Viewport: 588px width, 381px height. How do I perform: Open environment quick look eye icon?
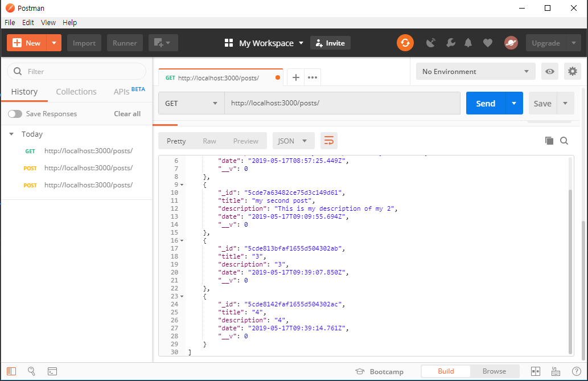click(x=550, y=71)
